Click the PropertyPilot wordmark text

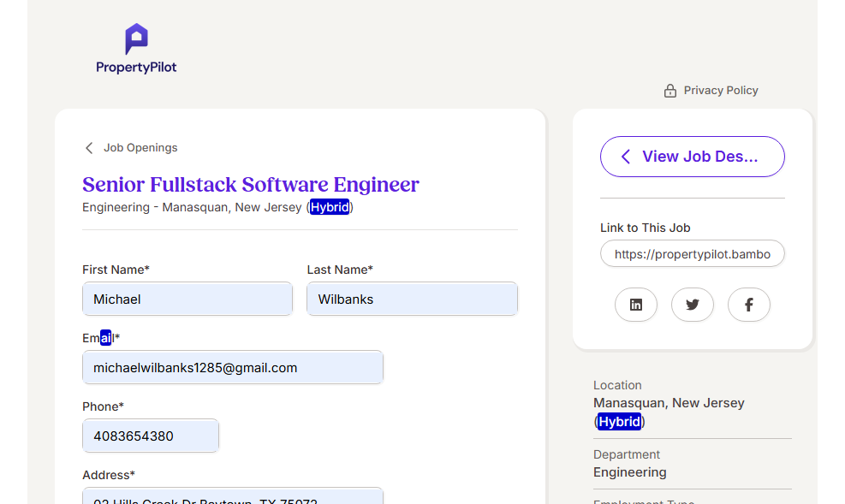point(136,68)
